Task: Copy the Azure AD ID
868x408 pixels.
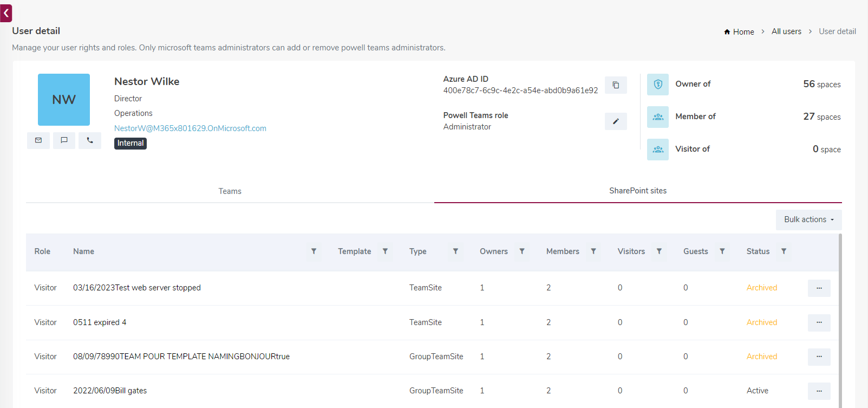Action: click(x=616, y=85)
